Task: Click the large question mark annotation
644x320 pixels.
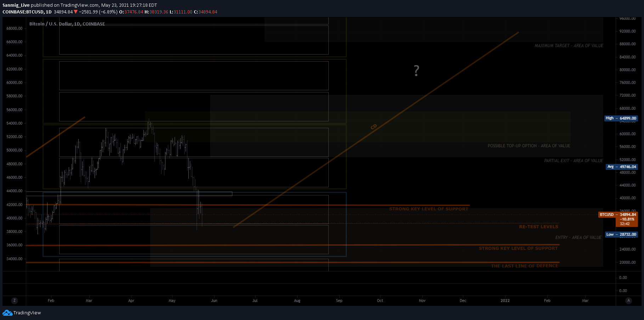Action: click(x=417, y=71)
